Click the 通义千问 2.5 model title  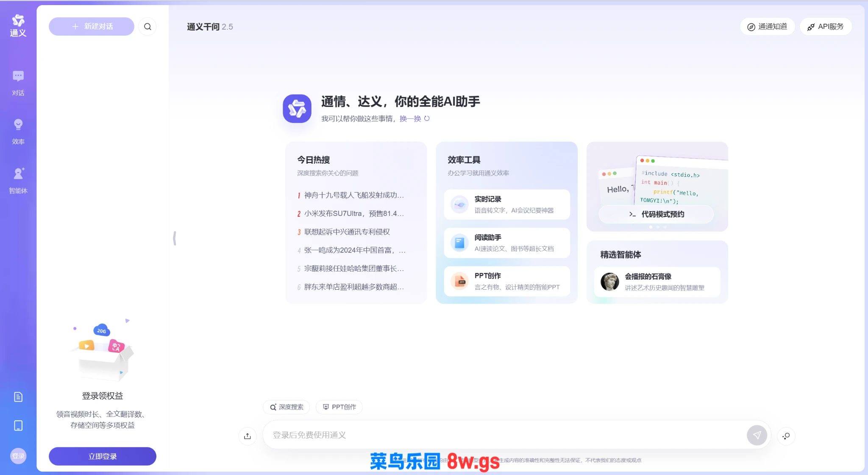[210, 27]
